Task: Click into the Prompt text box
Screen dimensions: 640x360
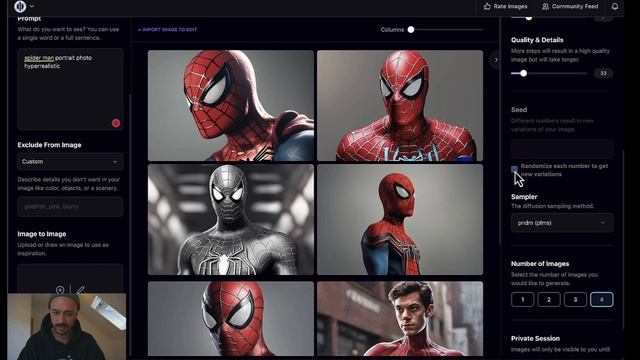Action: point(70,89)
